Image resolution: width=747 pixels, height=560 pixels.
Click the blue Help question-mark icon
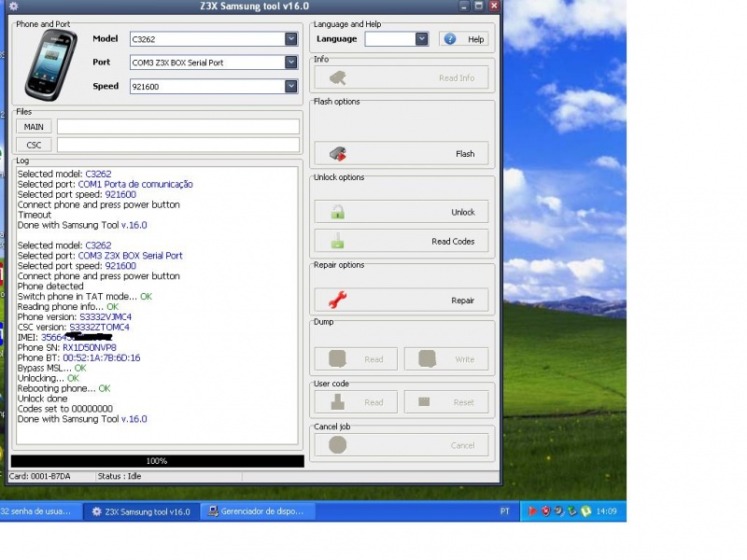pyautogui.click(x=450, y=39)
